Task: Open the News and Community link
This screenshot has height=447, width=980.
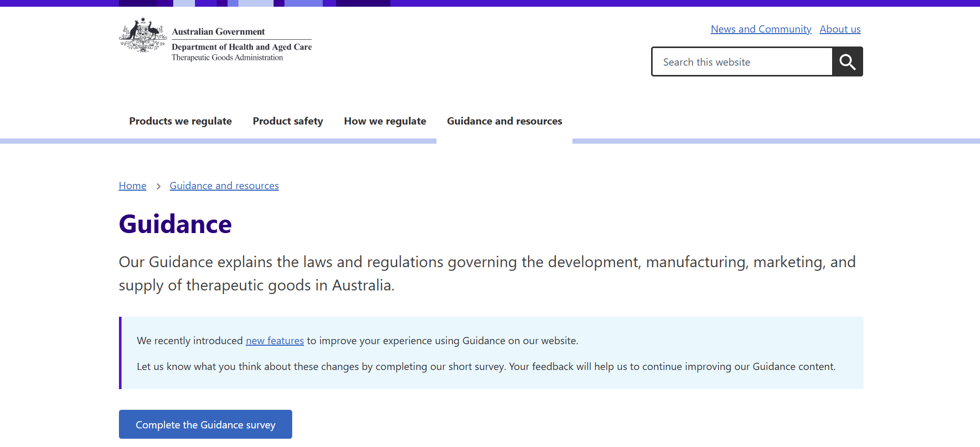Action: coord(761,29)
